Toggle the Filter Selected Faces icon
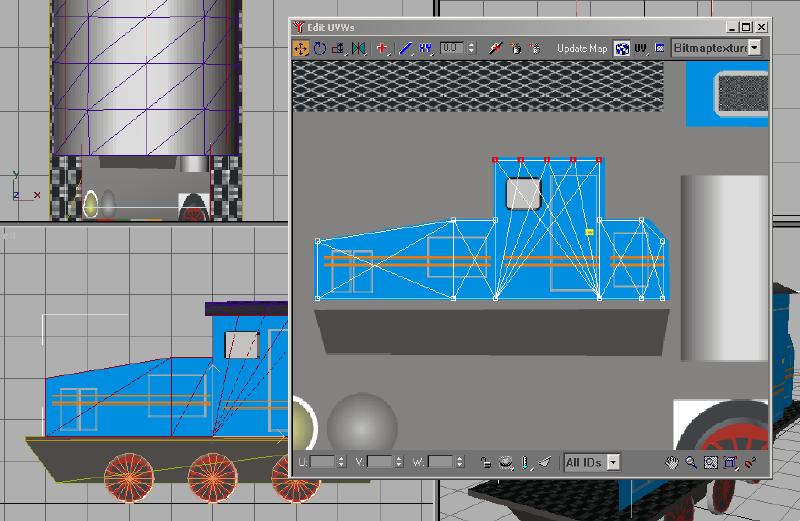 point(545,463)
